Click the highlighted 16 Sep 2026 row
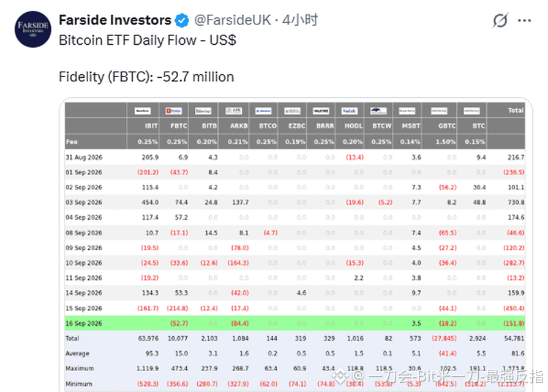548x392 pixels. (x=295, y=323)
